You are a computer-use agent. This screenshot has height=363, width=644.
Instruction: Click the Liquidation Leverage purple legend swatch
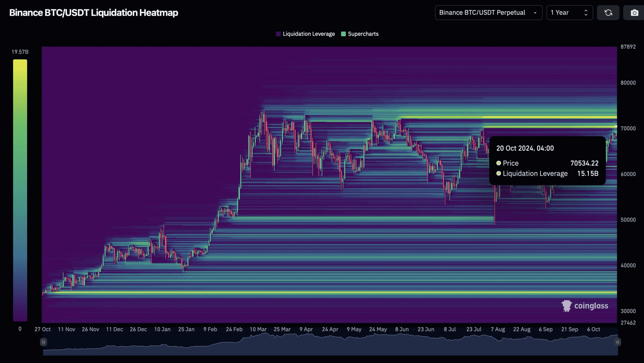[x=278, y=34]
